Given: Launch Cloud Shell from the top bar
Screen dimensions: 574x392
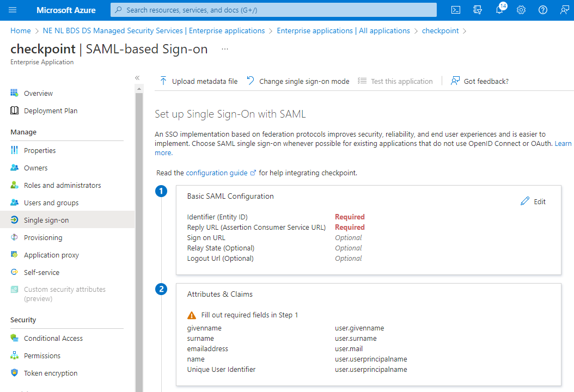Looking at the screenshot, I should (456, 9).
